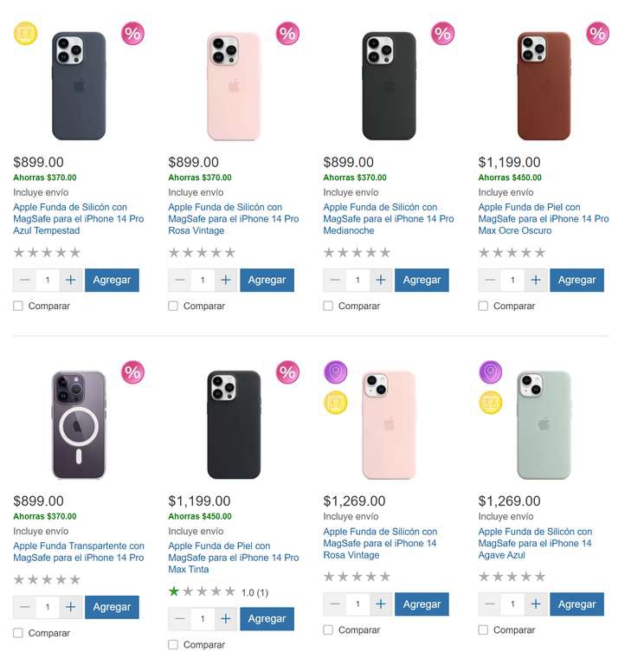Check Comparar for the Azul Tempestad case

18,306
